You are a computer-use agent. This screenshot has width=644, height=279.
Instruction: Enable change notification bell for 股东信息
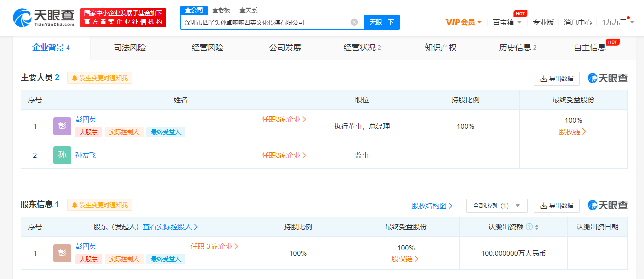point(100,205)
